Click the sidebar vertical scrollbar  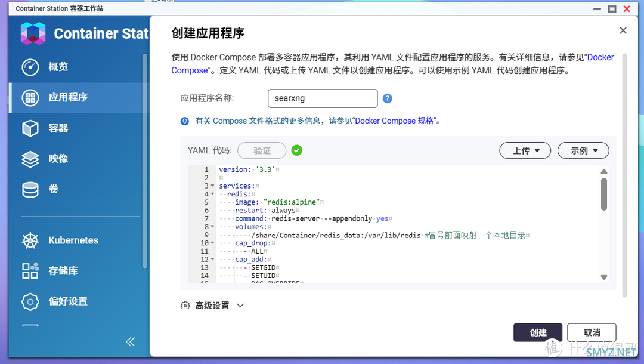(144, 161)
